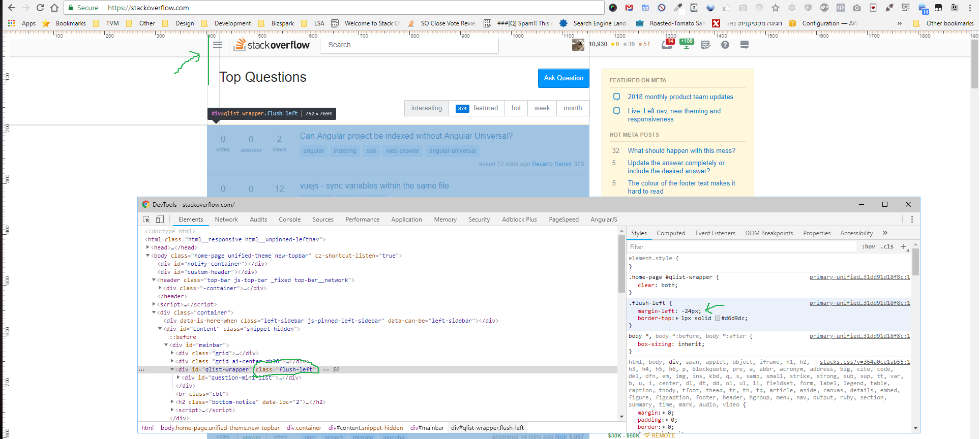Click the browser home icon

54,8
